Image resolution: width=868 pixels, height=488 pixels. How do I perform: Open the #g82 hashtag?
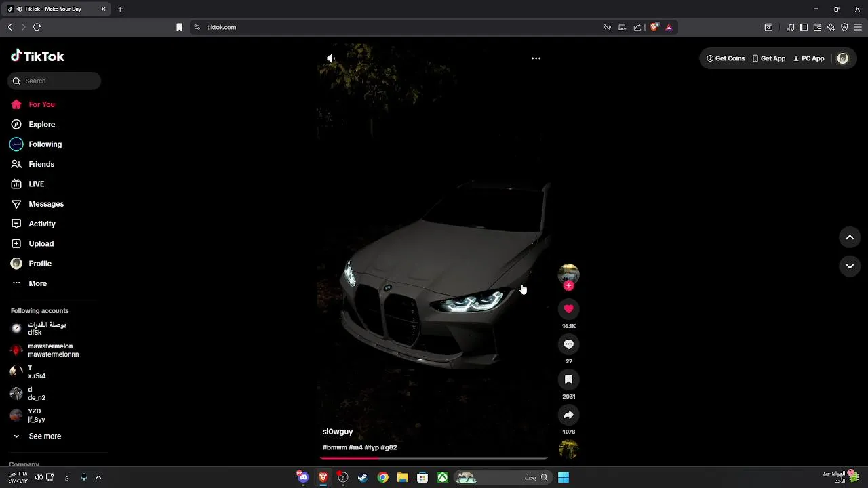pos(389,447)
